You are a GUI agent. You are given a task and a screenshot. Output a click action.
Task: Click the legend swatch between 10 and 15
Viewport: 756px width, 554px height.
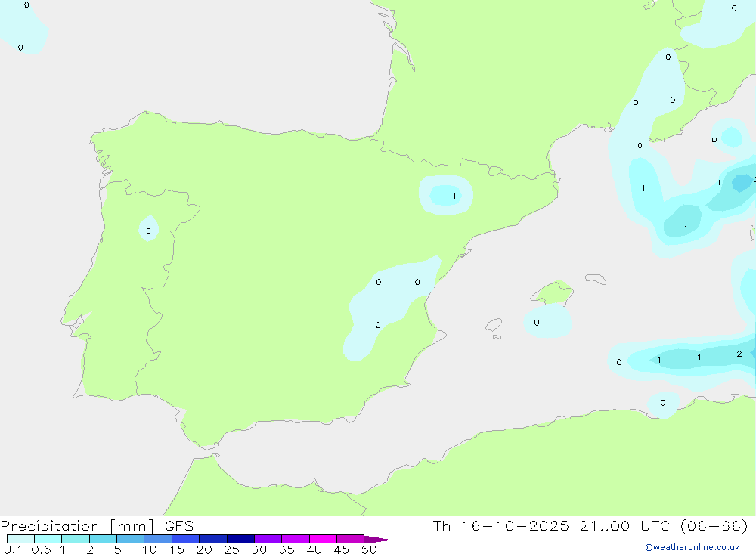pyautogui.click(x=158, y=539)
